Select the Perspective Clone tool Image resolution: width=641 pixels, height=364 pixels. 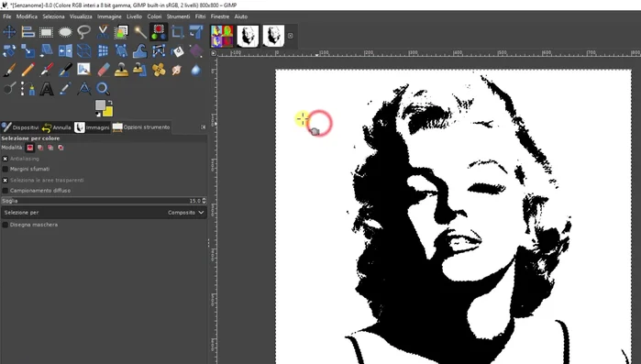(x=139, y=70)
